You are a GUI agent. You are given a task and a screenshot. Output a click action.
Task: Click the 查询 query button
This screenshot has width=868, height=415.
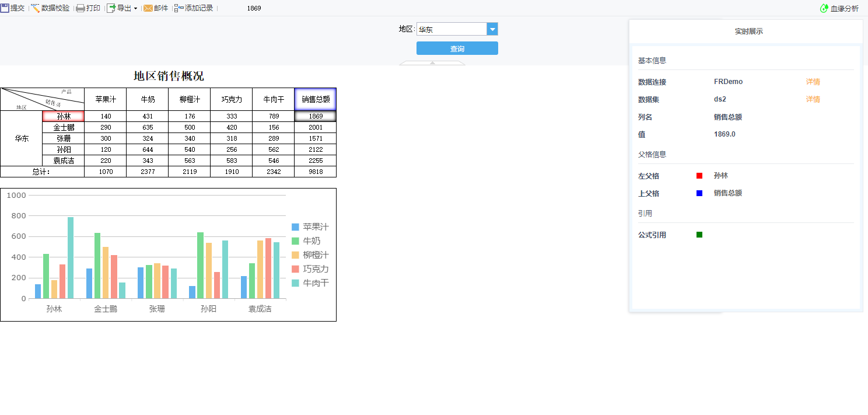(457, 48)
